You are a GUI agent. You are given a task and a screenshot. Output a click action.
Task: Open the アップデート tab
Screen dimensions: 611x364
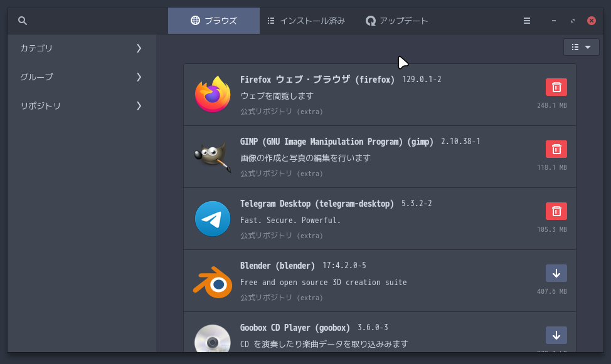(396, 21)
